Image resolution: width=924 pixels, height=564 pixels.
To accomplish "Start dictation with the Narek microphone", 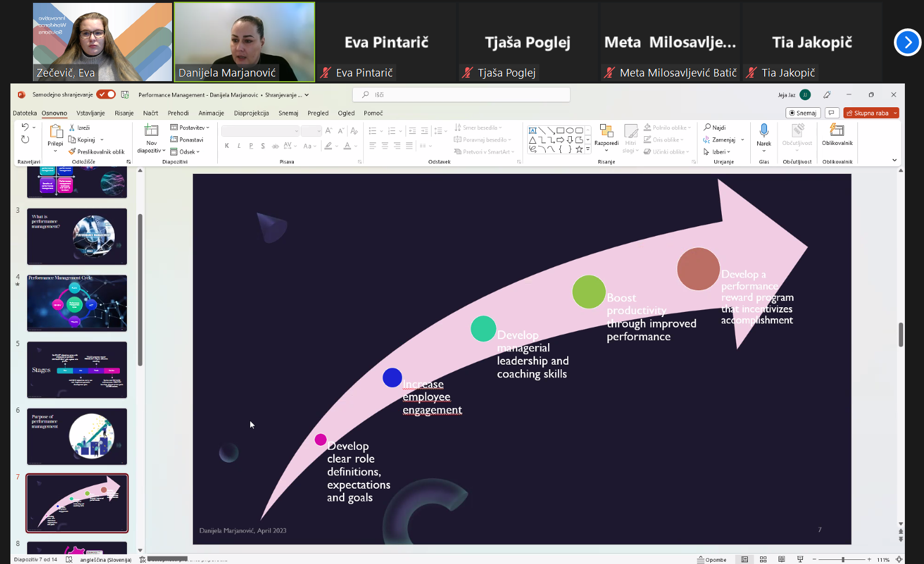I will (x=764, y=131).
